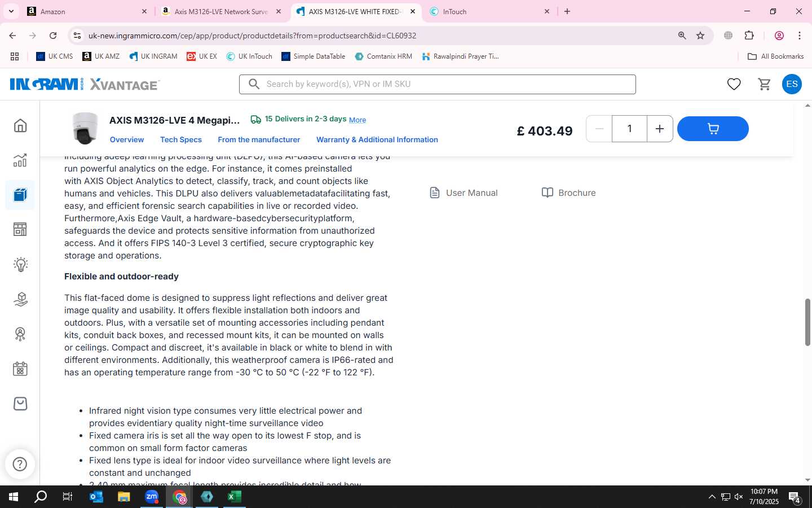
Task: Open the Chrome profile icon
Action: (779, 36)
